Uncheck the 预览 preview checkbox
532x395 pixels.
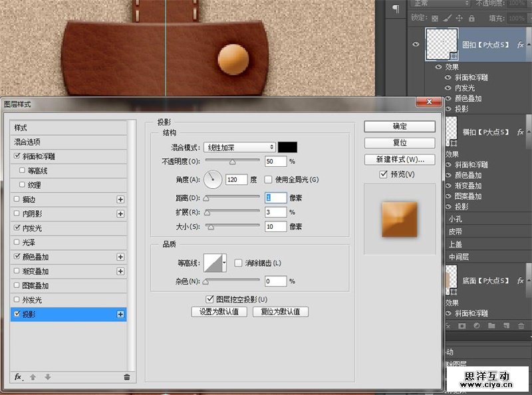click(383, 174)
